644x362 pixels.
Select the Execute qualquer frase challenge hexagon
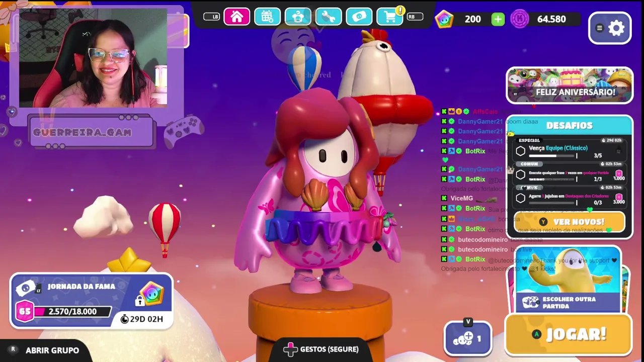[521, 174]
